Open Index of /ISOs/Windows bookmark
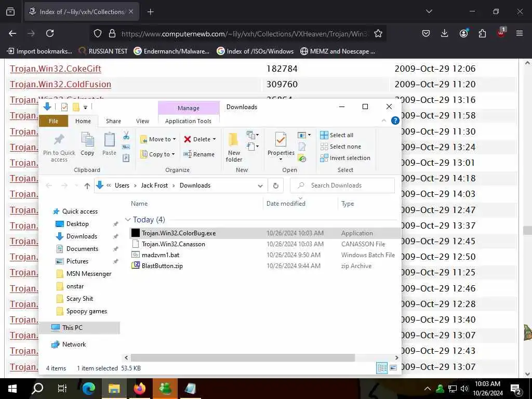The height and width of the screenshot is (399, 532). (x=255, y=51)
